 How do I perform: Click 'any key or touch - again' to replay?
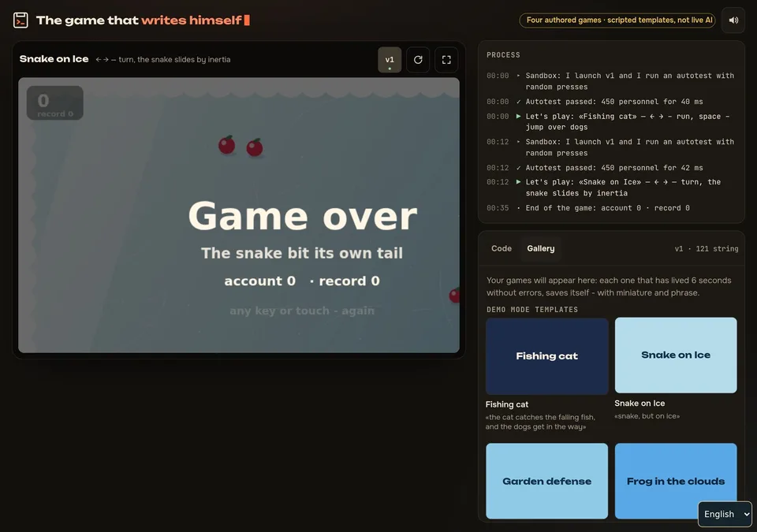pos(302,311)
